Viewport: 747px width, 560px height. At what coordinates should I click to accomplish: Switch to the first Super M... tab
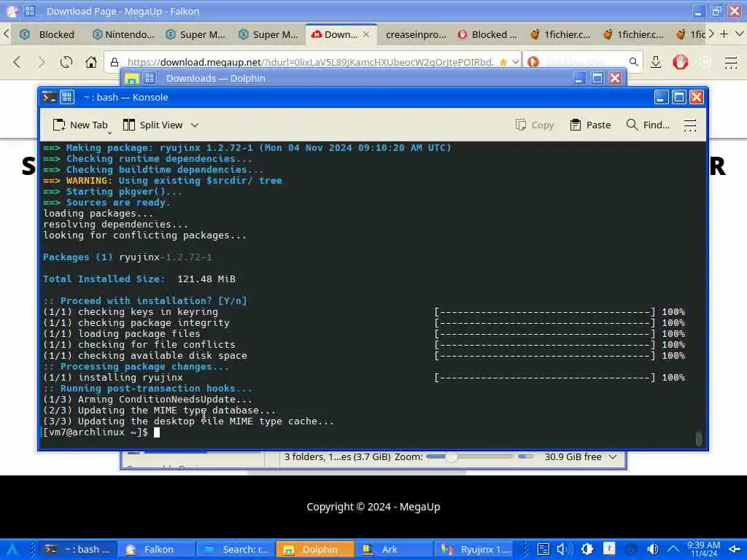pos(196,35)
